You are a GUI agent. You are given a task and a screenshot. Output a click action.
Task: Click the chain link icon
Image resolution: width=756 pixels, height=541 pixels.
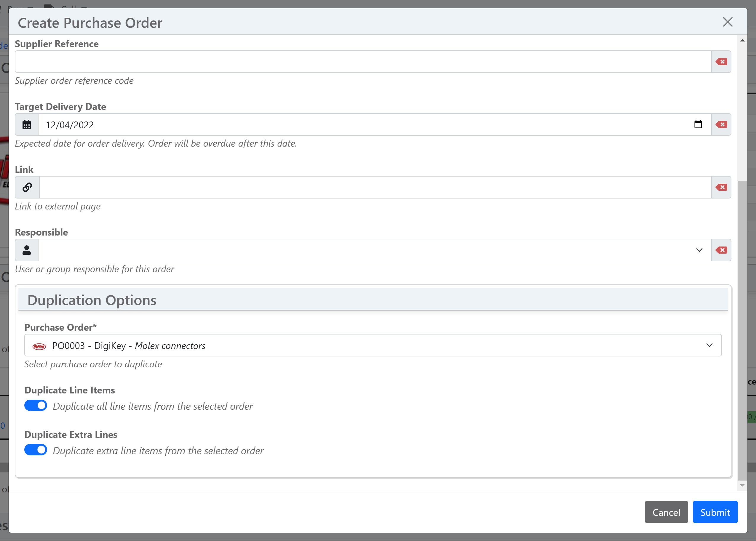click(27, 187)
